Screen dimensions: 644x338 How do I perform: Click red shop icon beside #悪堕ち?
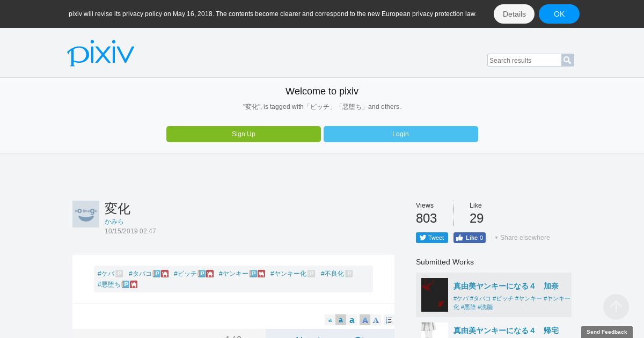point(134,284)
